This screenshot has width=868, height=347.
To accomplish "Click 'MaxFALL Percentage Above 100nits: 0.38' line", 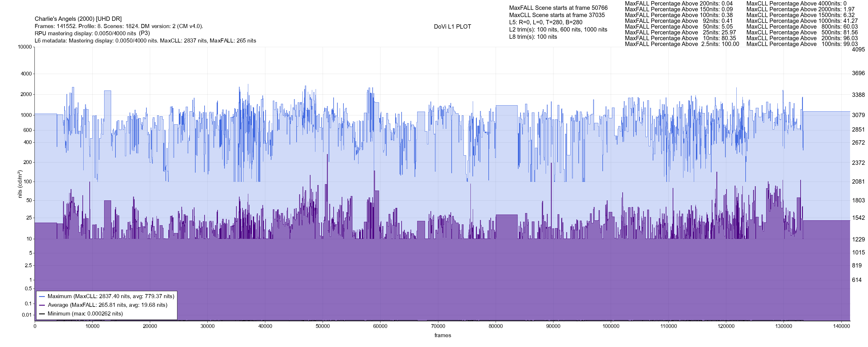I will point(678,15).
